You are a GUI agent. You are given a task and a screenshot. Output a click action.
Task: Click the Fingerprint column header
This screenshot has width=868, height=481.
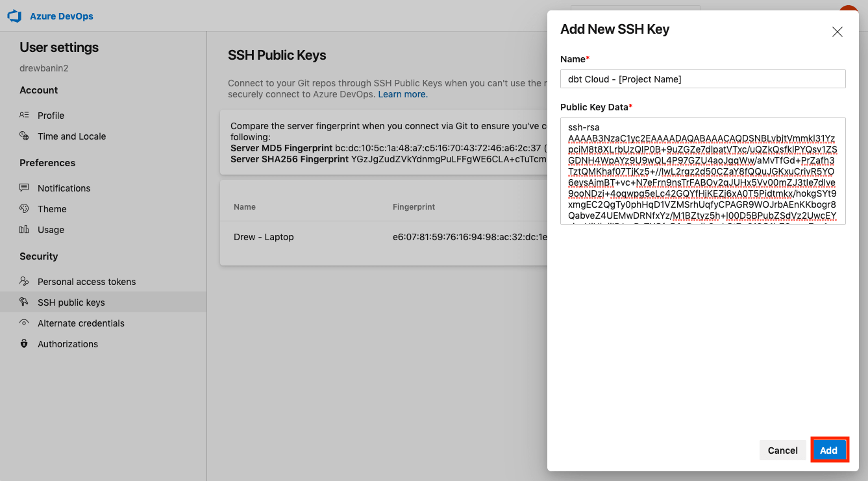(414, 206)
